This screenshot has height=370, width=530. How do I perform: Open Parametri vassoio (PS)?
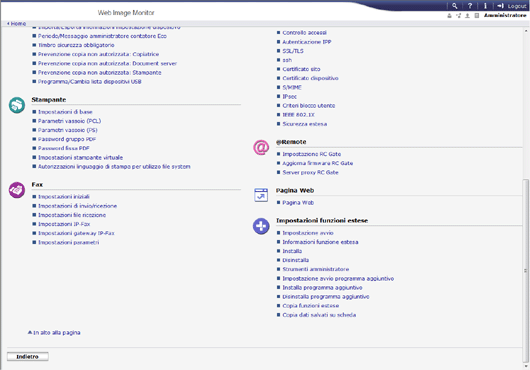point(68,130)
